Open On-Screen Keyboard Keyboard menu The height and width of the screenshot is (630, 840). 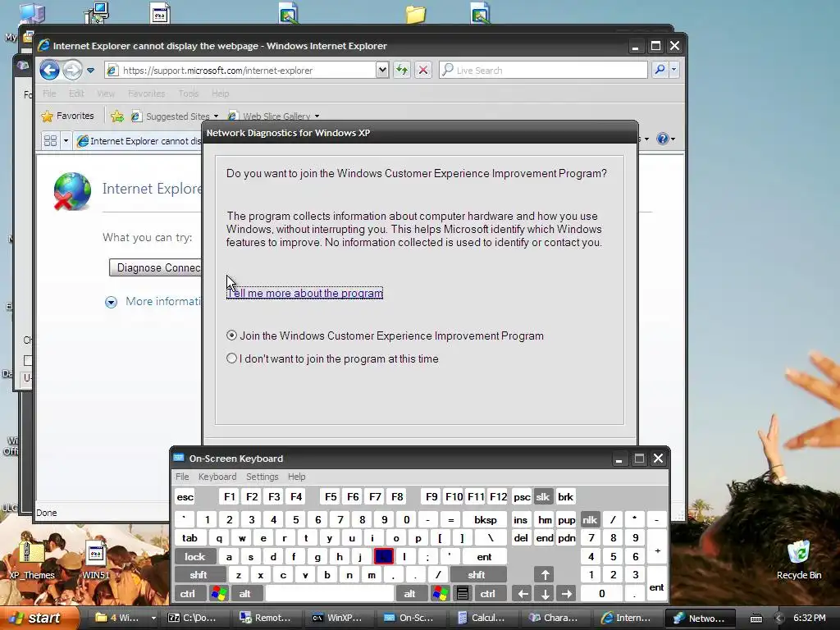(217, 477)
